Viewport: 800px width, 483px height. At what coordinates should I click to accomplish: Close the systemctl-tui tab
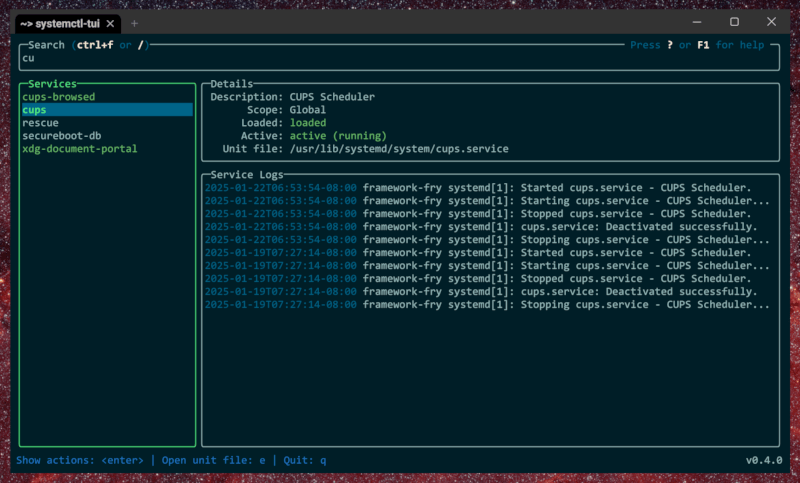coord(110,23)
